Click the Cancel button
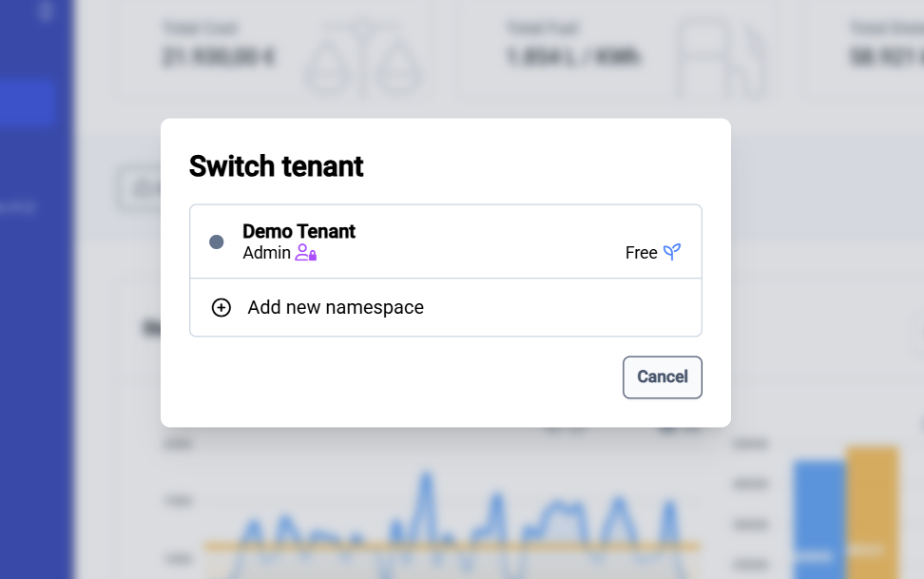Image resolution: width=924 pixels, height=579 pixels. point(662,376)
